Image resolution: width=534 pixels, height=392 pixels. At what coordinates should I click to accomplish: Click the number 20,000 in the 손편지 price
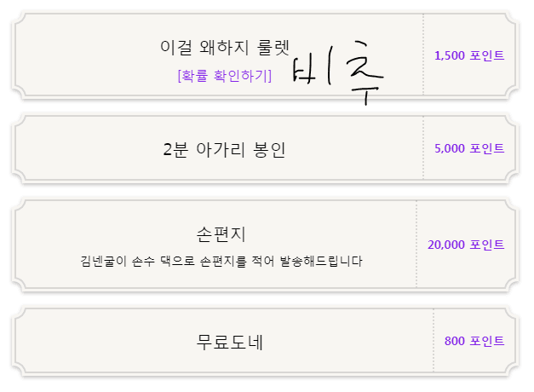[446, 245]
